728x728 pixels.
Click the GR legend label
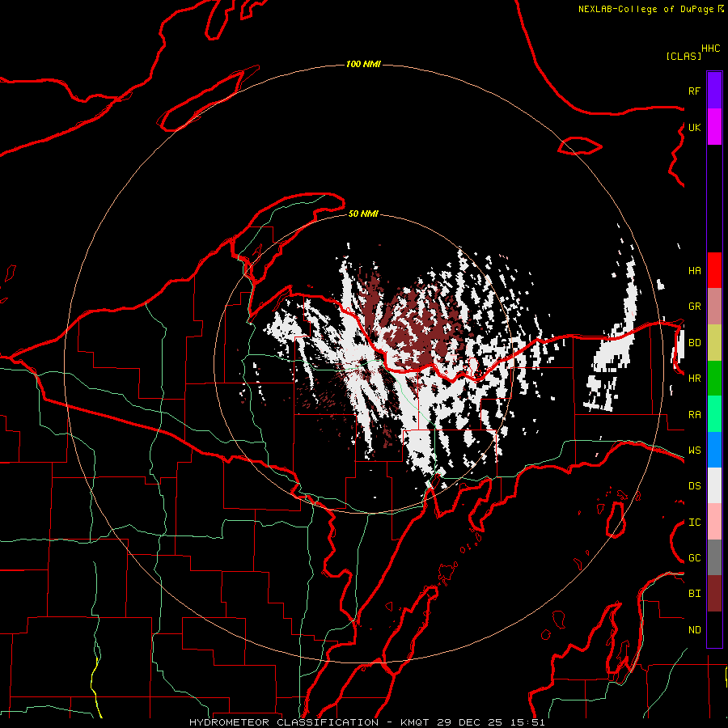(694, 307)
